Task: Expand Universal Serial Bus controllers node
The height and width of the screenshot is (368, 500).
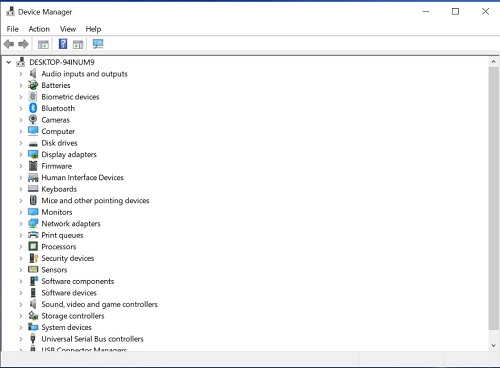Action: (21, 339)
